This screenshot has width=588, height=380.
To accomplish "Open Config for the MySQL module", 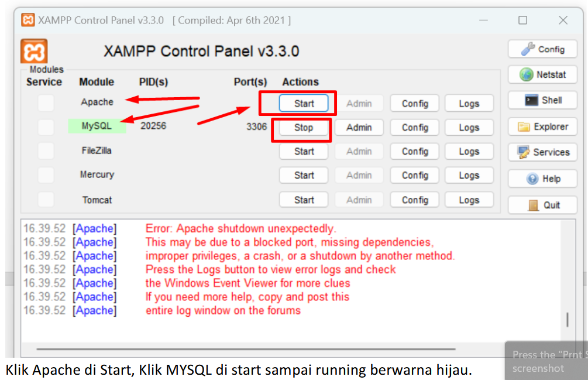I will click(x=415, y=128).
